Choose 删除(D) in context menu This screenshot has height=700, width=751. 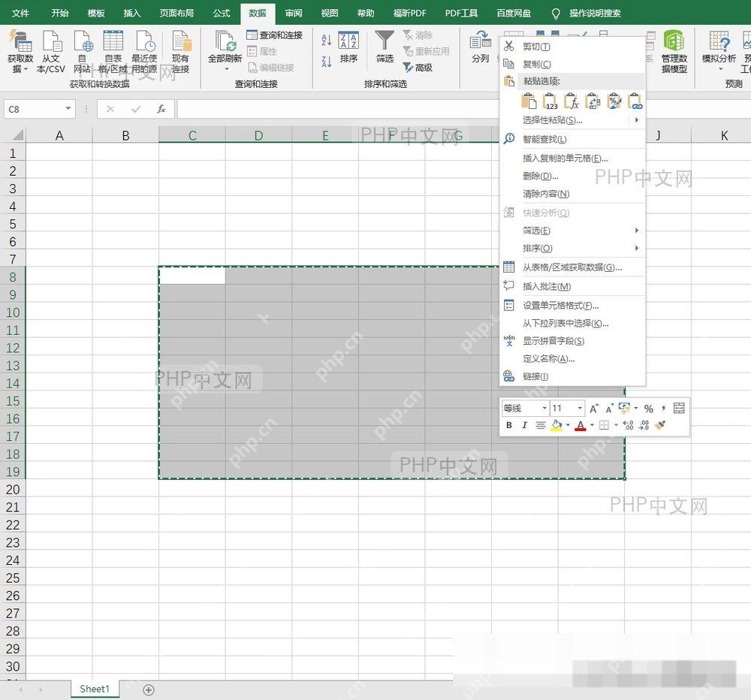pyautogui.click(x=572, y=176)
